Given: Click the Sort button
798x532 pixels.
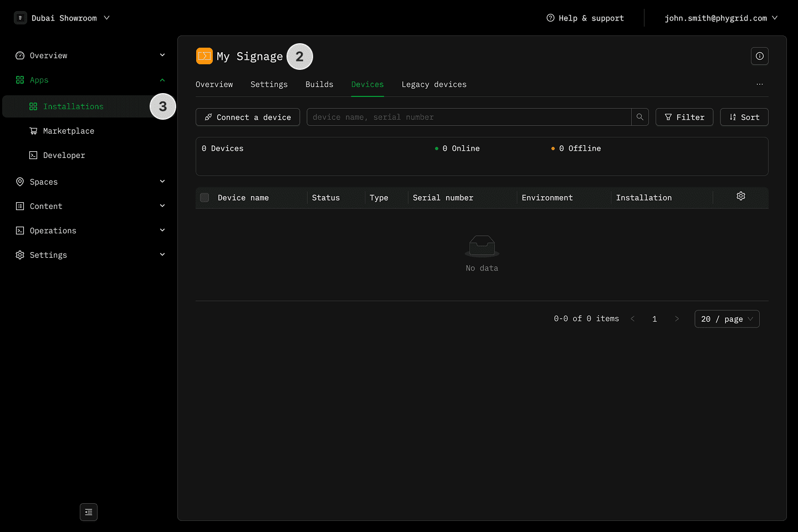Looking at the screenshot, I should pyautogui.click(x=744, y=117).
